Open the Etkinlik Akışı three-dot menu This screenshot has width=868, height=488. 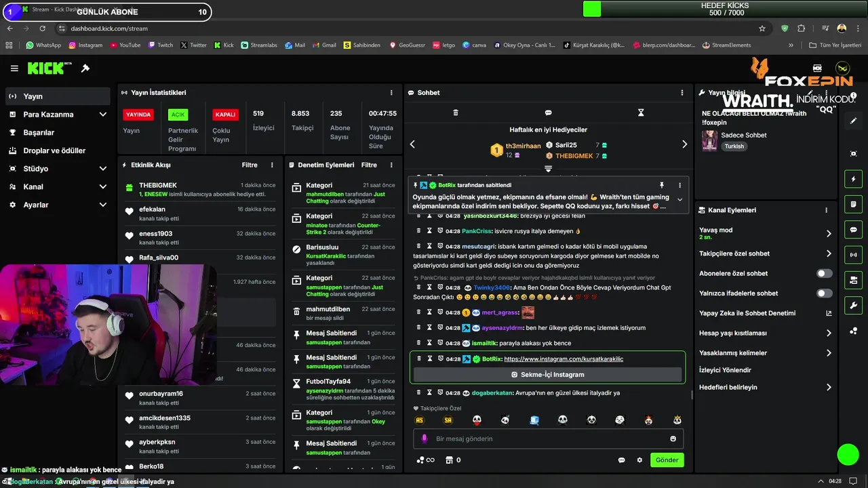point(272,165)
